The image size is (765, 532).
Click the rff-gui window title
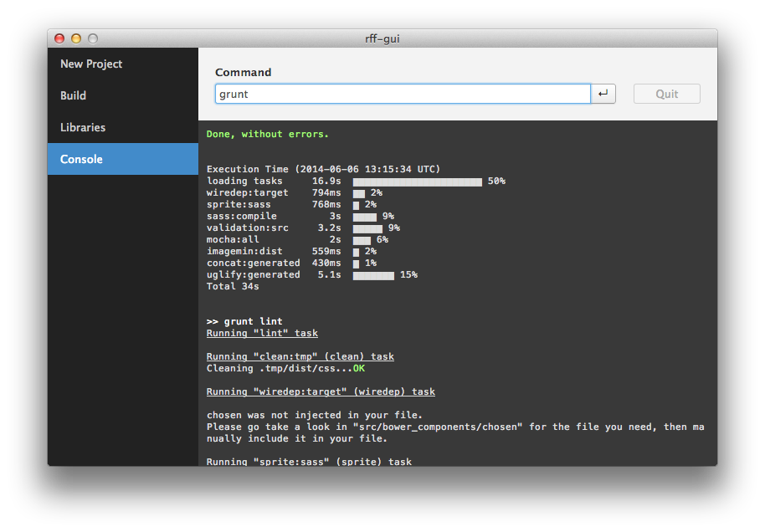click(382, 38)
